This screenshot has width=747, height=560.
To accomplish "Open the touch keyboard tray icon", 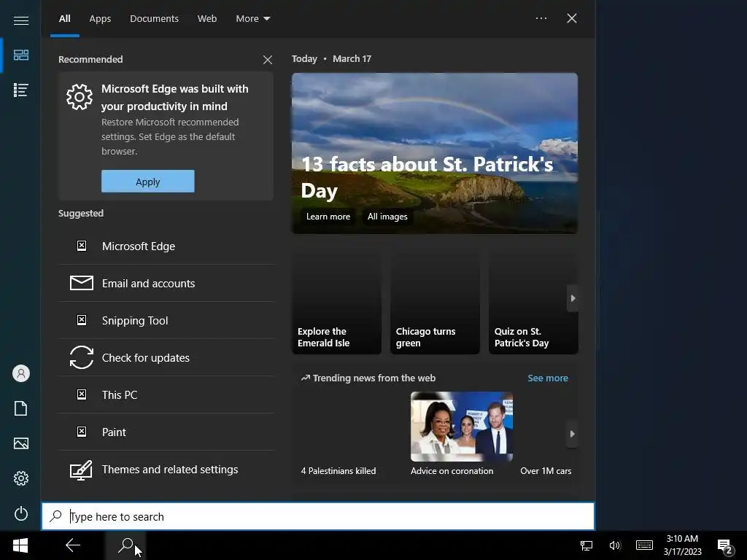I will (x=644, y=545).
